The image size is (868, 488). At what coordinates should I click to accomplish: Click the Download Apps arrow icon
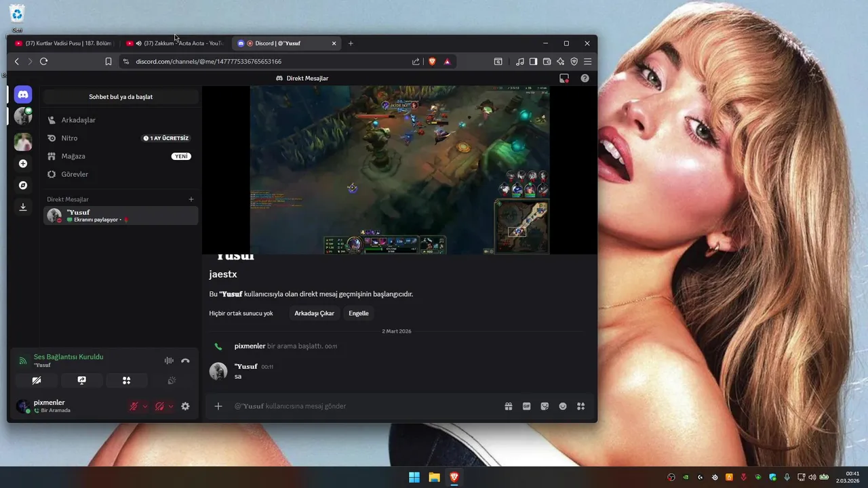23,207
